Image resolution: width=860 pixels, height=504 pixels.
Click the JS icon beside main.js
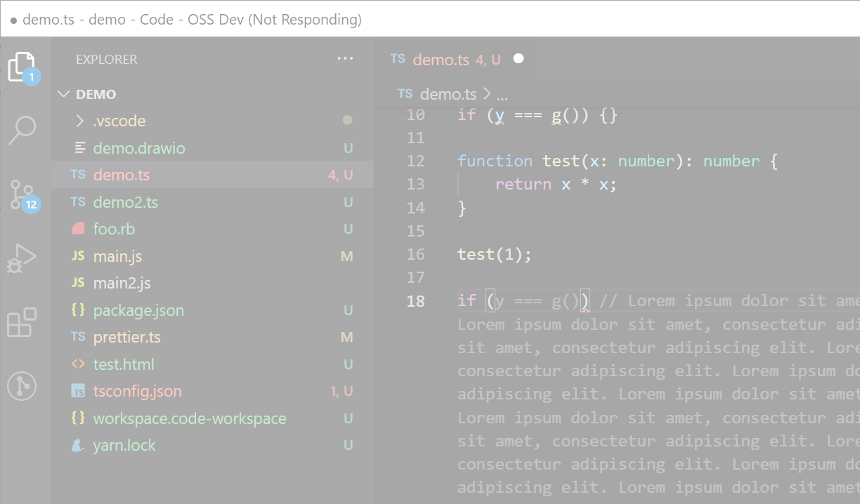pyautogui.click(x=77, y=256)
